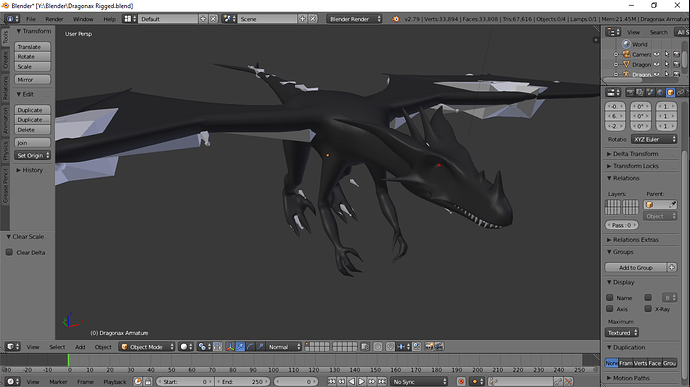
Task: Open the Window menu
Action: point(83,19)
